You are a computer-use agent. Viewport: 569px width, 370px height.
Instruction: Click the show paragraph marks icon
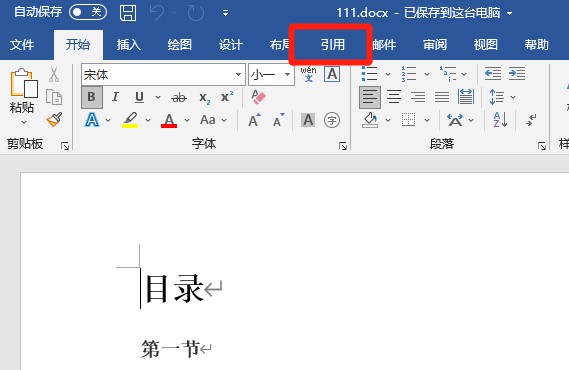532,120
